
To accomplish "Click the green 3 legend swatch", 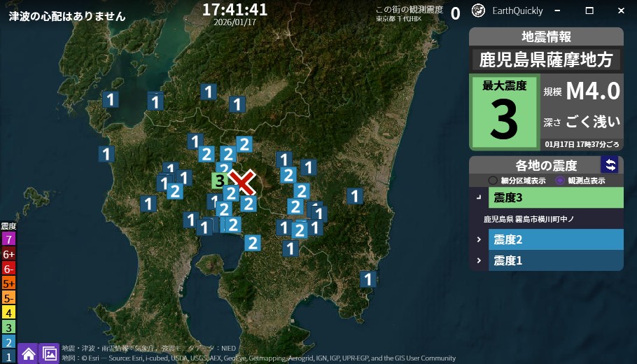I will 8,327.
